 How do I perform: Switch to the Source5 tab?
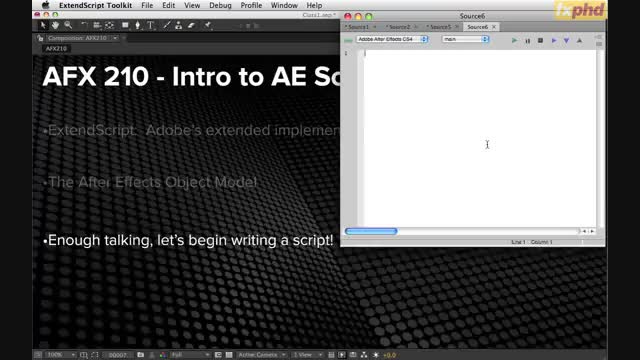440,27
